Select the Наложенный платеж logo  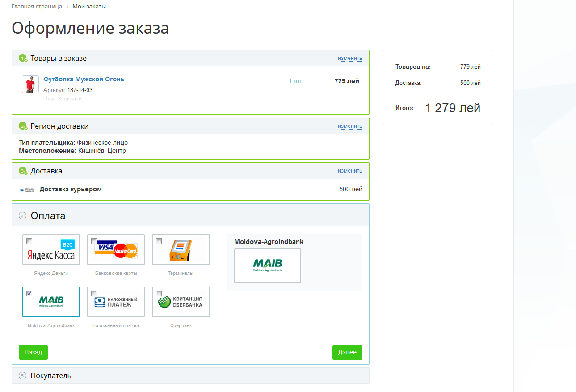[116, 302]
